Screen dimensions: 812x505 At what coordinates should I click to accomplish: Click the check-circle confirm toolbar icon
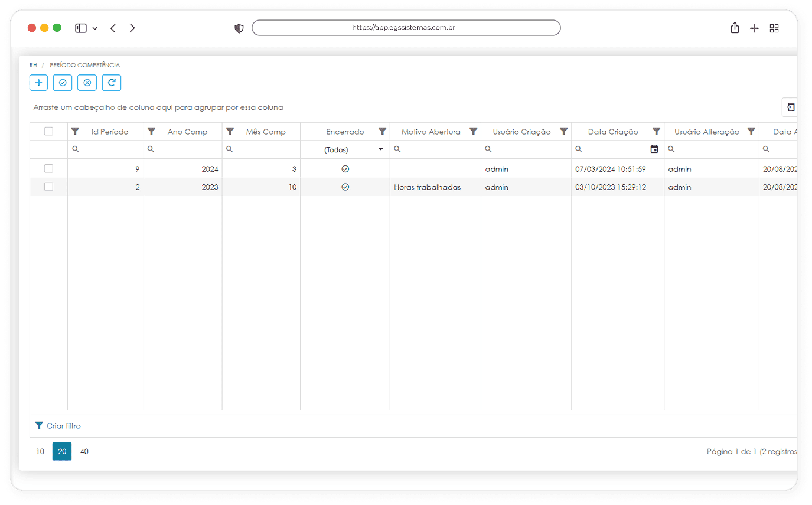[63, 83]
